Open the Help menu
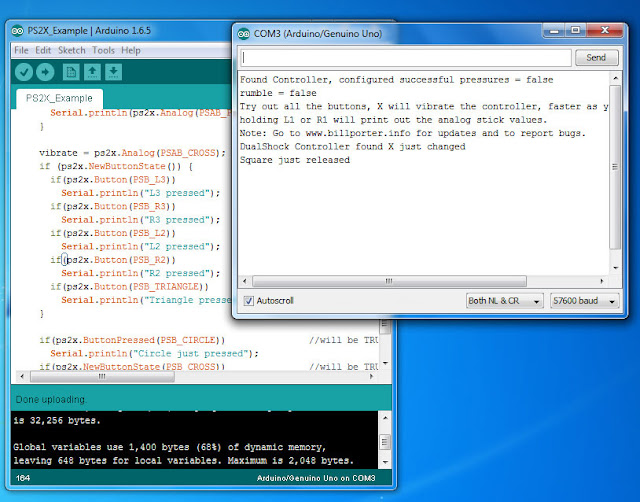Image resolution: width=640 pixels, height=502 pixels. coord(131,50)
